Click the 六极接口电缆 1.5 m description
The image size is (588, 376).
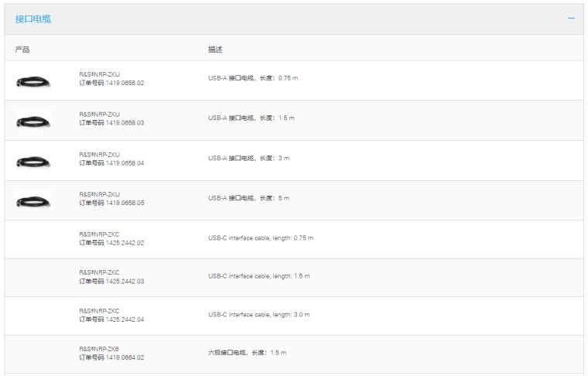[247, 353]
